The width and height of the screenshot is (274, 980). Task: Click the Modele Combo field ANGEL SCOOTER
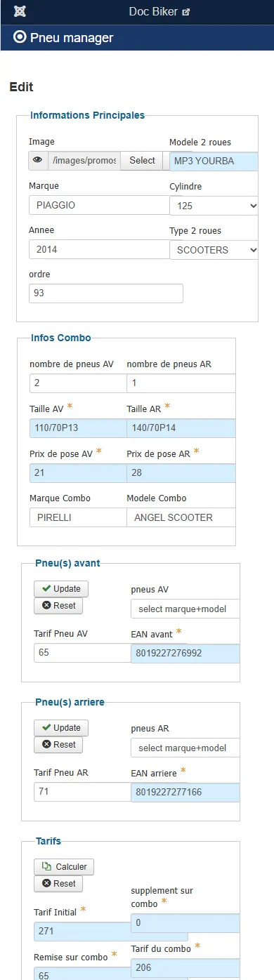click(181, 517)
